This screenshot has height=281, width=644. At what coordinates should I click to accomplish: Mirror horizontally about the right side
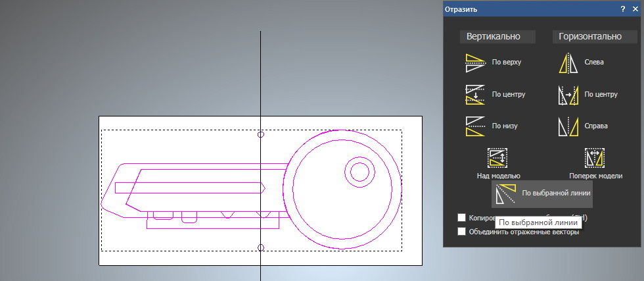tap(568, 126)
